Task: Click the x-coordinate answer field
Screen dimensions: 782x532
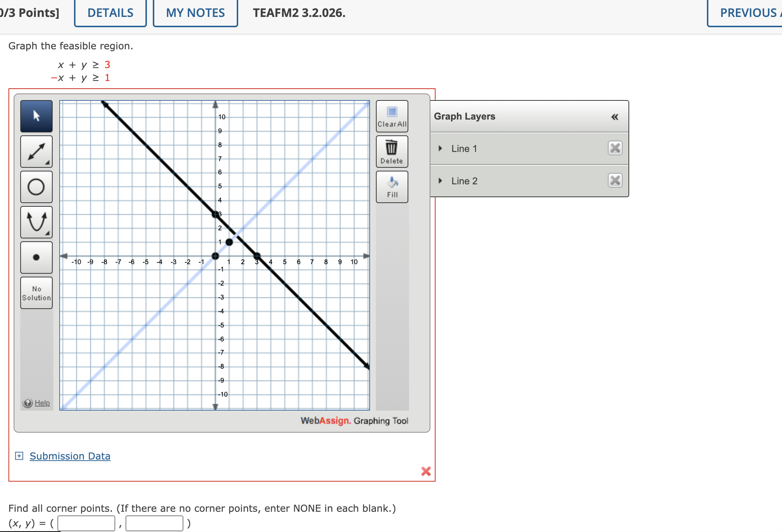Action: click(x=87, y=522)
